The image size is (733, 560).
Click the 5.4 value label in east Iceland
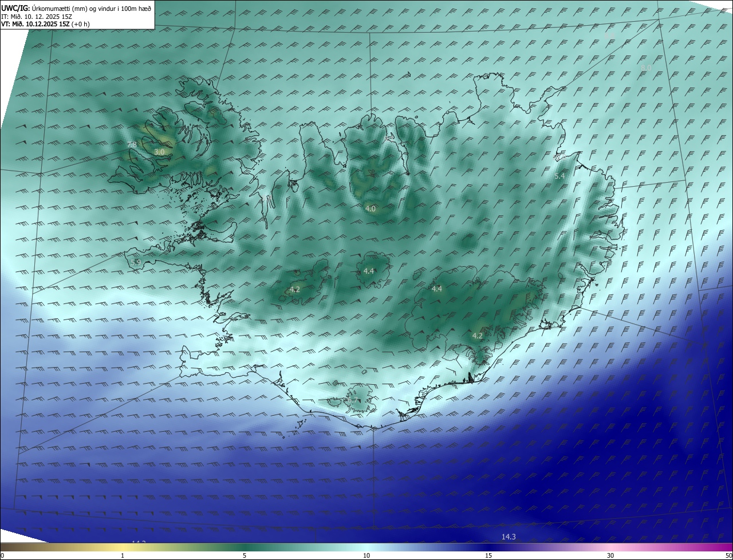tap(559, 176)
